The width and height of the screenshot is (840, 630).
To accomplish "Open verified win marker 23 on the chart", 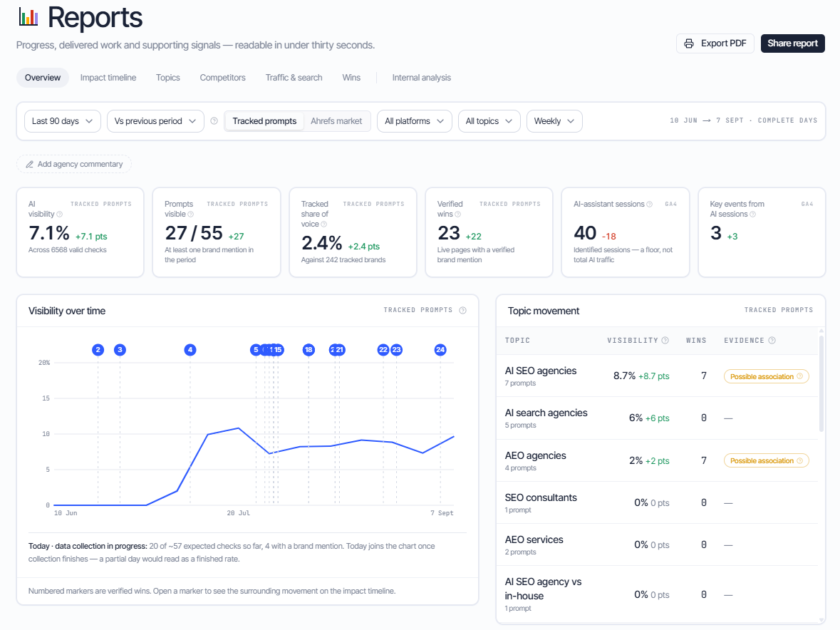I will (x=396, y=350).
